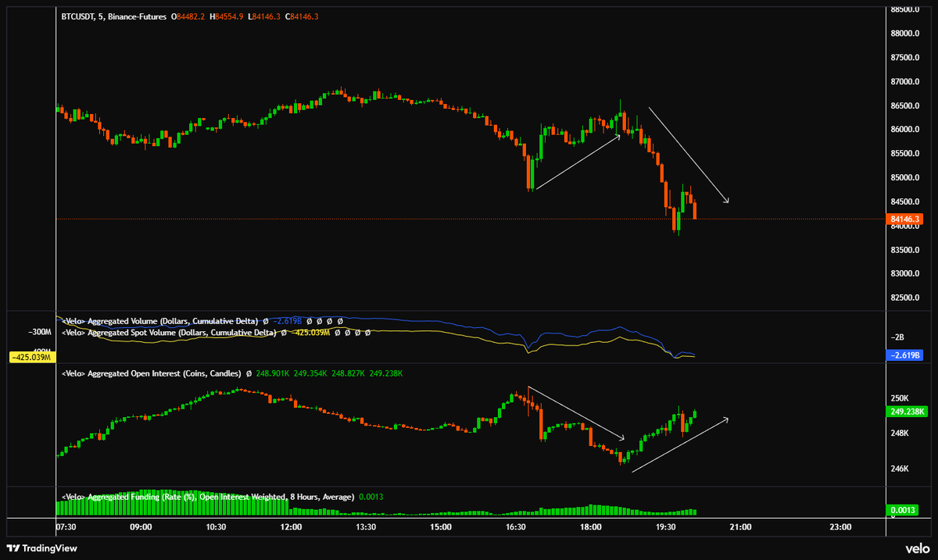Open Aggregated Spot Volume Cumulative Delta legend
This screenshot has height=560, width=938.
click(x=168, y=332)
